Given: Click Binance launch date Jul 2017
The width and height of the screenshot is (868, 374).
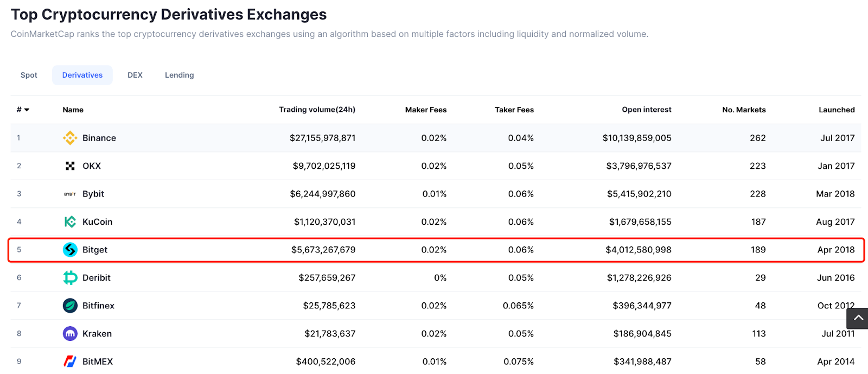Looking at the screenshot, I should [838, 138].
